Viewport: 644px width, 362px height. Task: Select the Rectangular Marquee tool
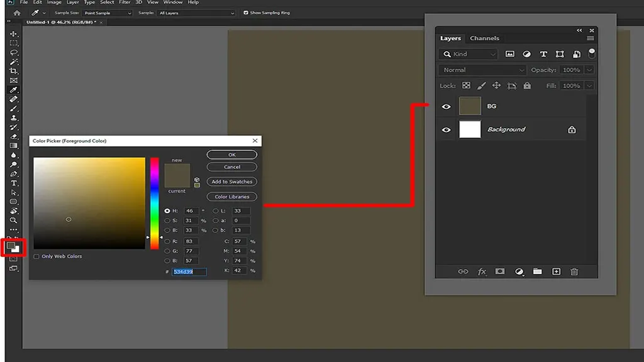pyautogui.click(x=14, y=43)
